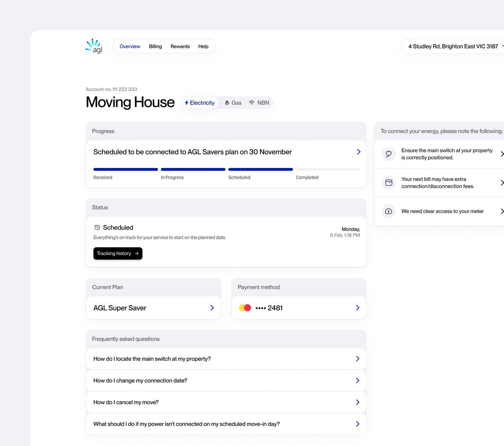Expand 'How do I change my connection date?' FAQ
Viewport: 504px width, 446px height.
(x=226, y=380)
